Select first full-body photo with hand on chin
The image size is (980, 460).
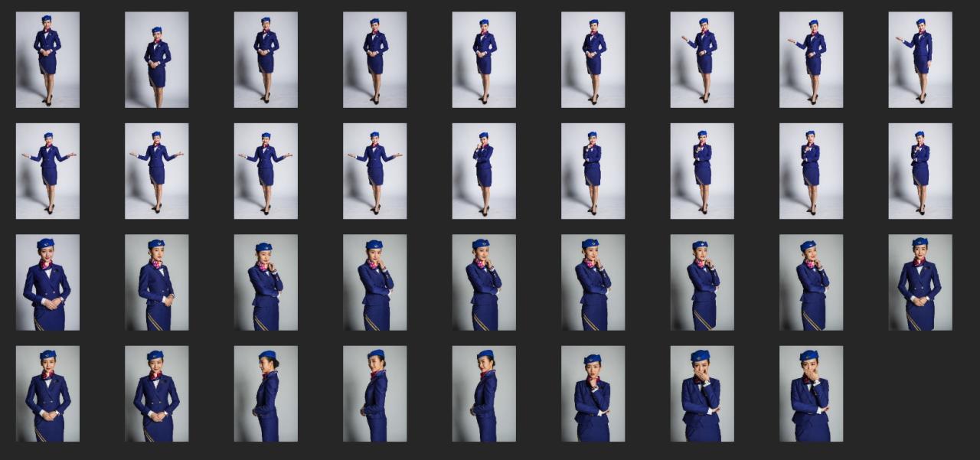pos(484,171)
